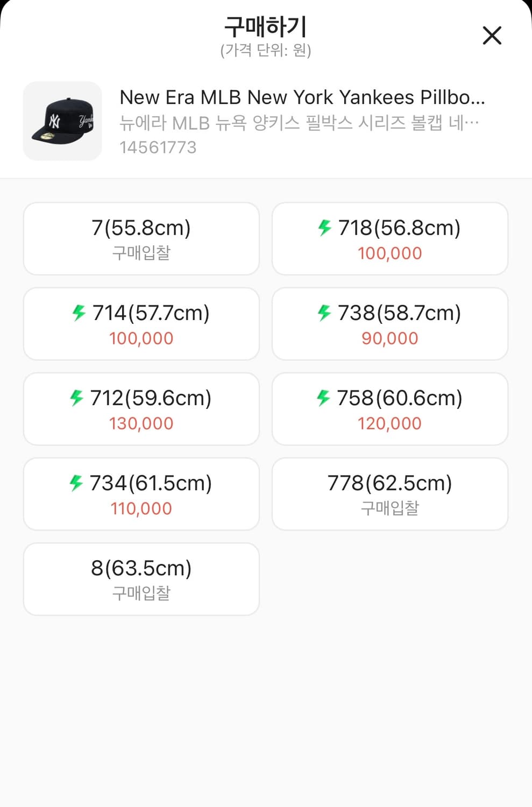532x807 pixels.
Task: Tap lightning icon beside 734(61.5cm)
Action: (x=76, y=483)
